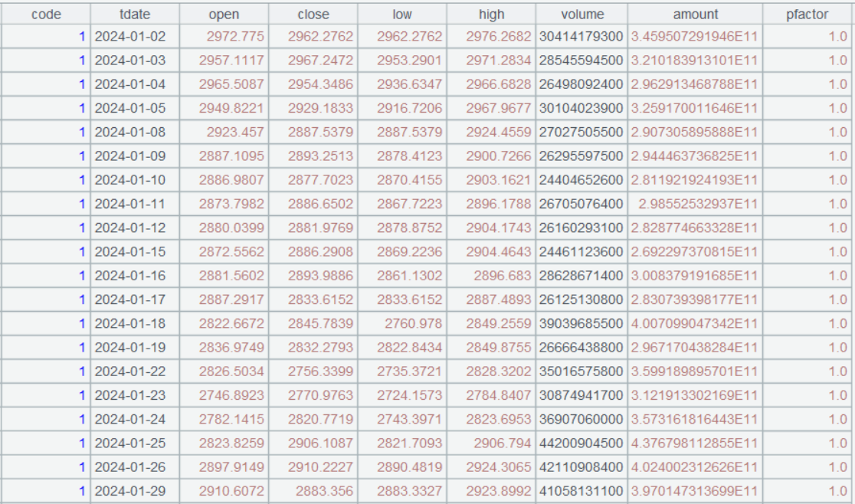Screen dimensions: 855x504
Task: Select the 'amount' column header
Action: pos(695,14)
